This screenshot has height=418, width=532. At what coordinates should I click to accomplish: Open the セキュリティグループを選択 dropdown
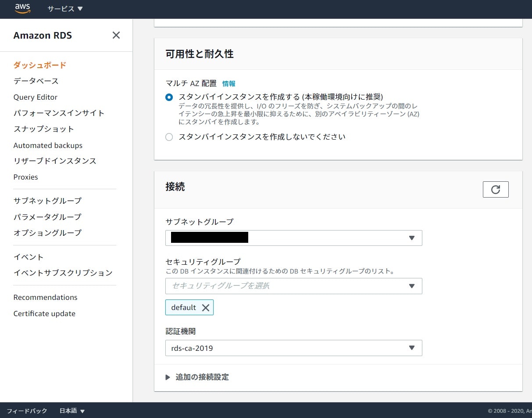(x=294, y=286)
